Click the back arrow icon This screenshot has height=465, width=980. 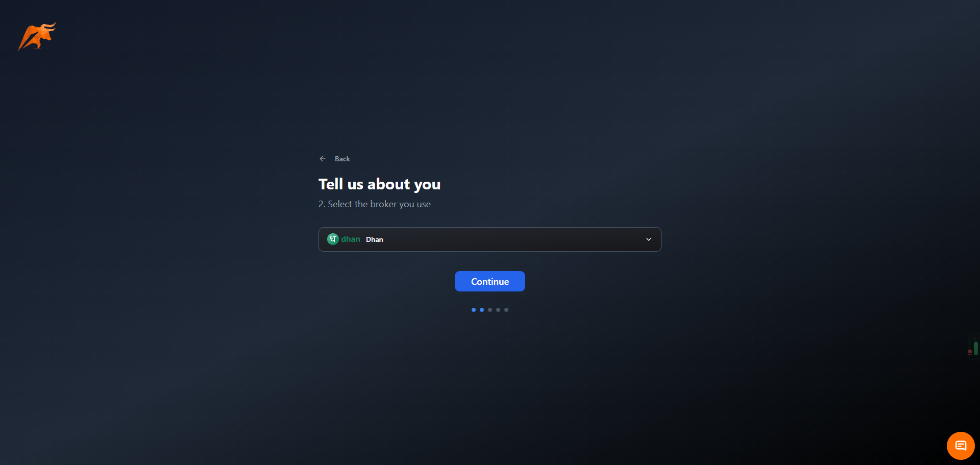point(322,159)
